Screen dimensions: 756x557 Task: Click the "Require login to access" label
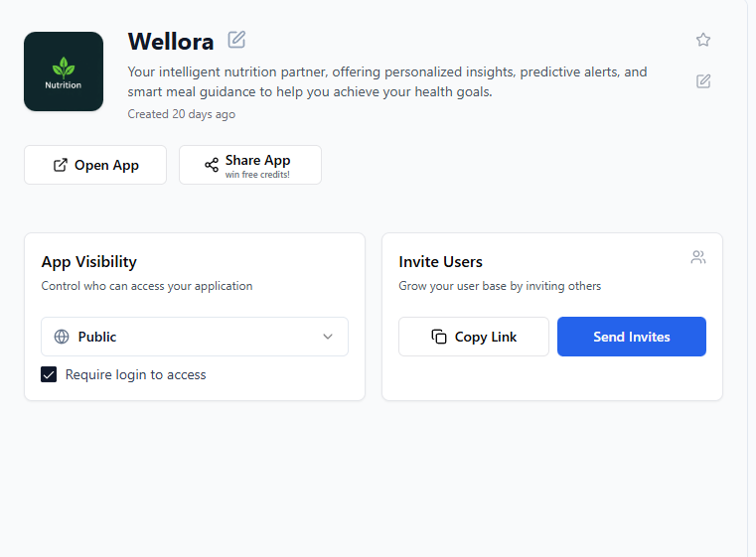coord(136,374)
